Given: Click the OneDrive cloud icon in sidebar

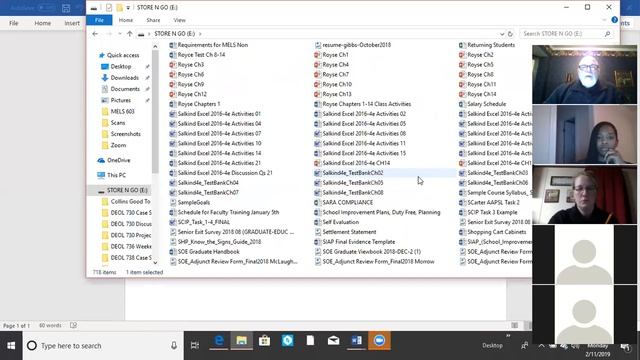Looking at the screenshot, I should [101, 160].
